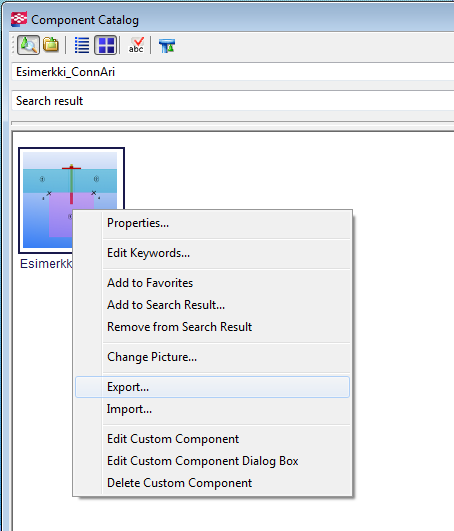
Task: Choose Edit Custom Component
Action: click(x=212, y=439)
